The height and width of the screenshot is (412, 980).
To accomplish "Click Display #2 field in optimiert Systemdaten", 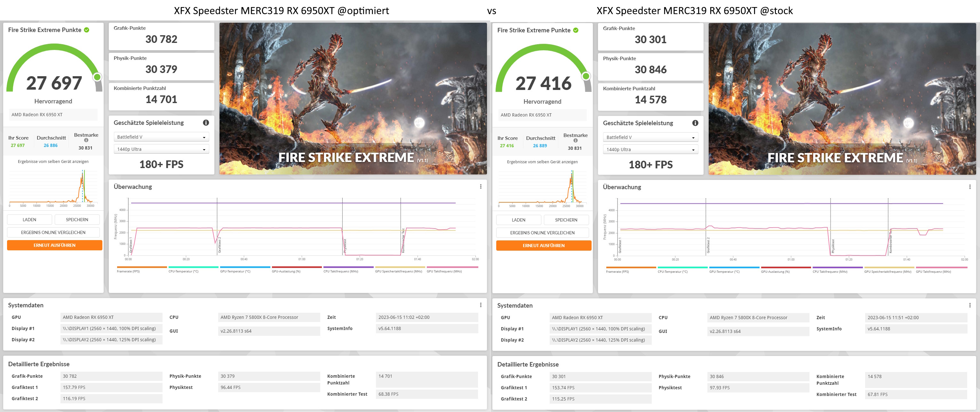I will pyautogui.click(x=111, y=340).
